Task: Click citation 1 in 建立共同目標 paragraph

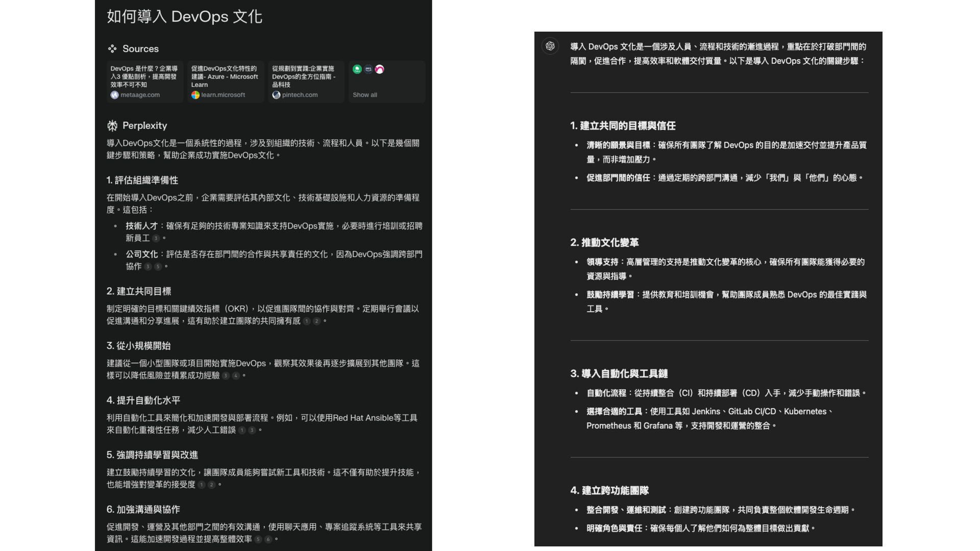Action: click(x=306, y=321)
